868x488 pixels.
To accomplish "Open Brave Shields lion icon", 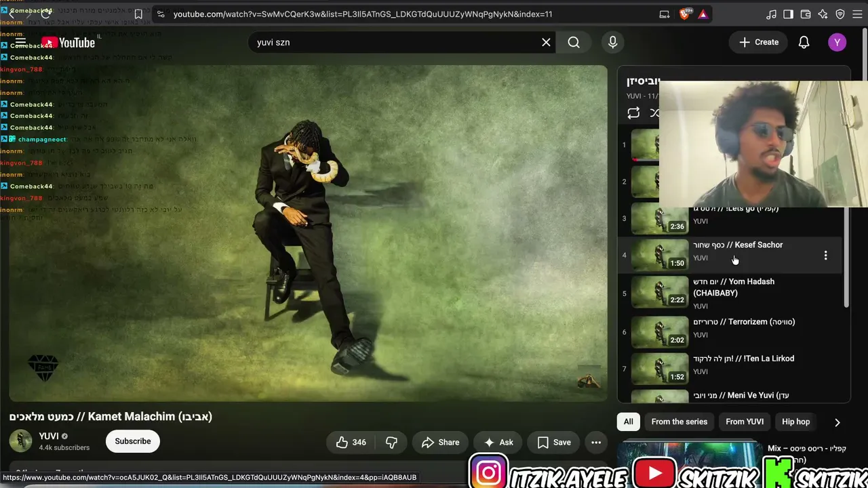I will (x=685, y=14).
